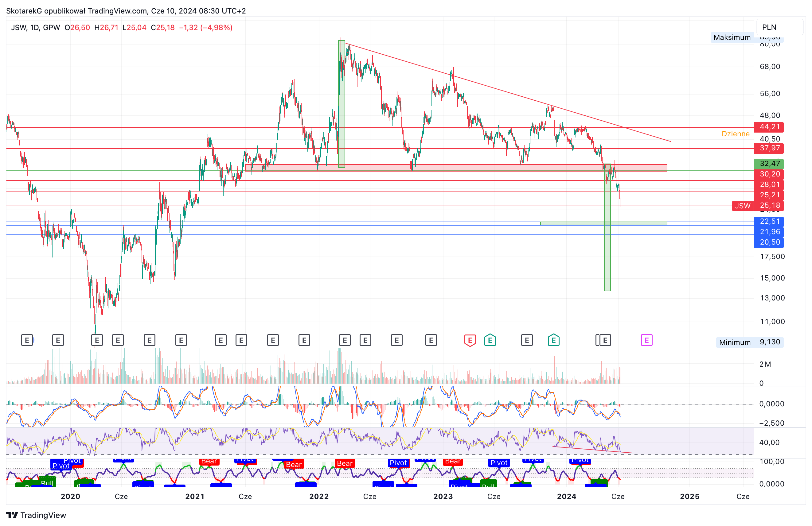Click the 56,00 price axis value
The height and width of the screenshot is (526, 812).
click(x=770, y=94)
